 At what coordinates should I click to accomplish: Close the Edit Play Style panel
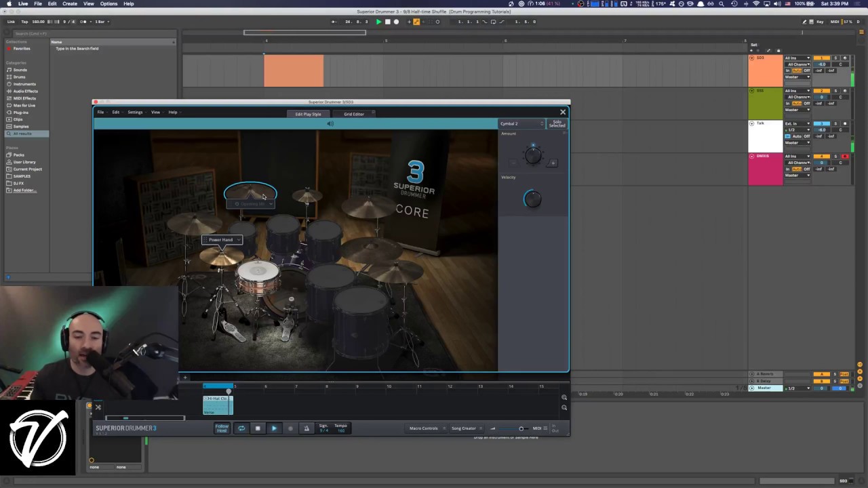pyautogui.click(x=562, y=113)
